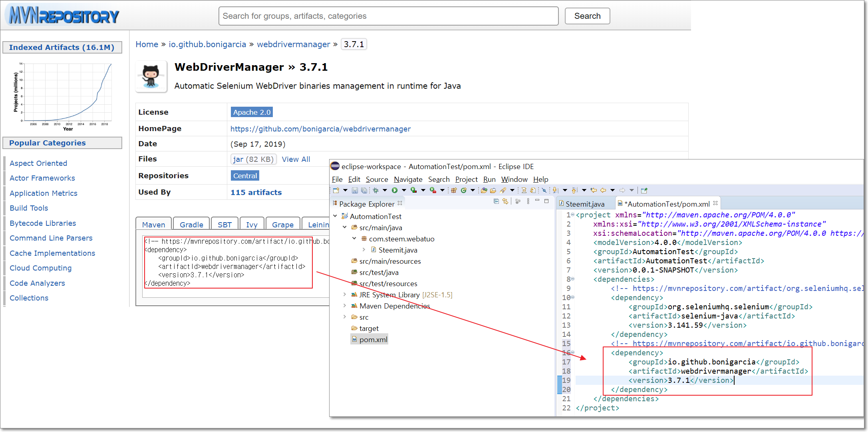868x432 pixels.
Task: Click the Coverage run icon in Eclipse toolbar
Action: coord(413,190)
